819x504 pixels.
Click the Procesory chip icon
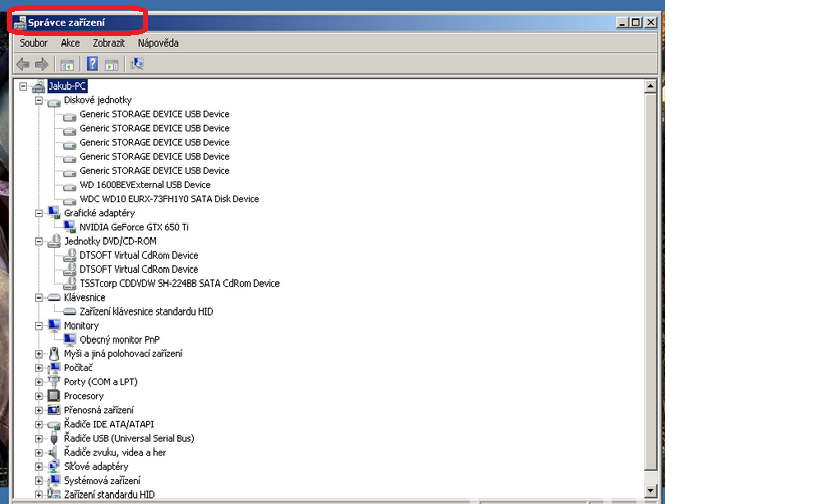pos(54,396)
